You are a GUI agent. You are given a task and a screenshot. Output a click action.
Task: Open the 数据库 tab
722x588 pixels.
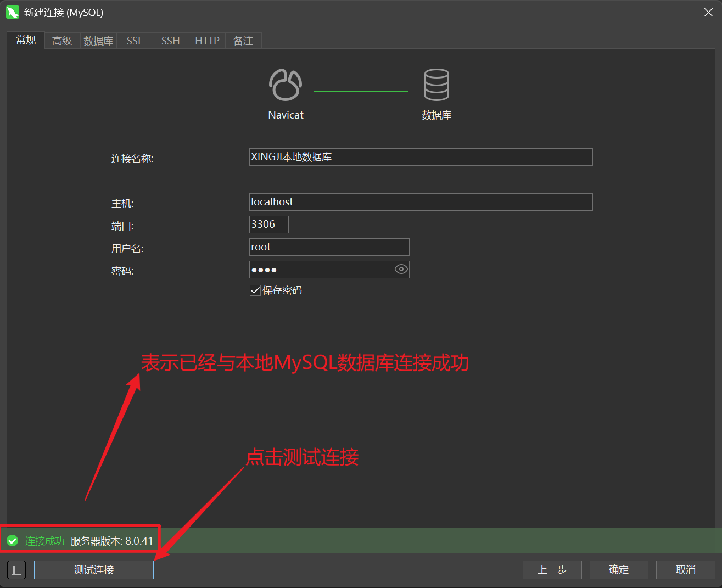(98, 41)
